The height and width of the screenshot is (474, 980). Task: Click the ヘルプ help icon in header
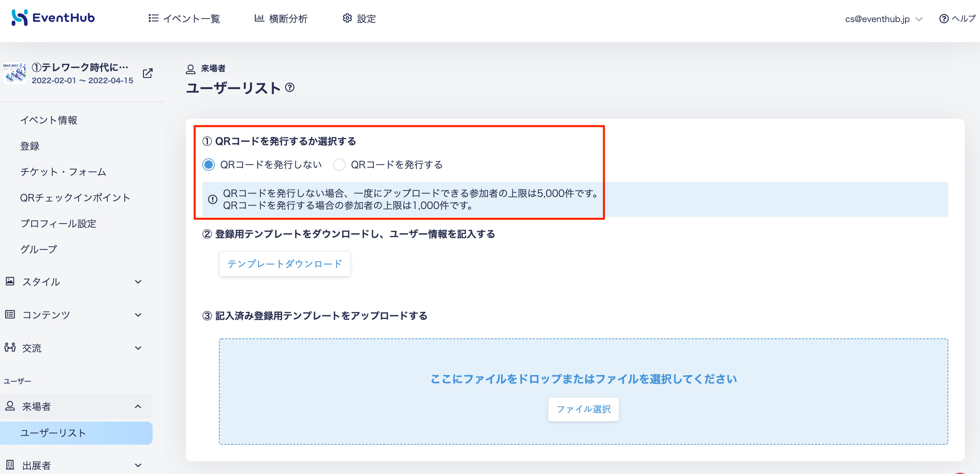pyautogui.click(x=943, y=19)
